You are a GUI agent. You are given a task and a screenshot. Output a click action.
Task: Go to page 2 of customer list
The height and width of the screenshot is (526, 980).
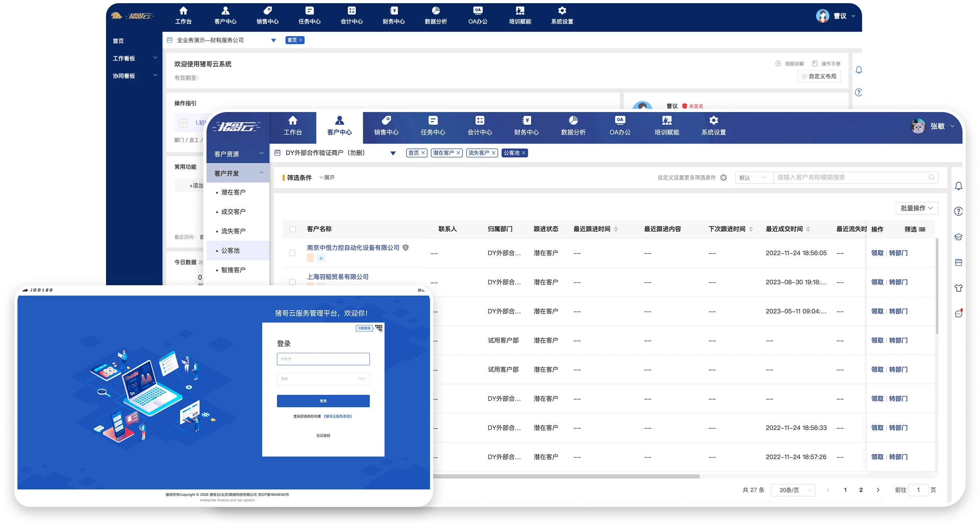click(861, 490)
